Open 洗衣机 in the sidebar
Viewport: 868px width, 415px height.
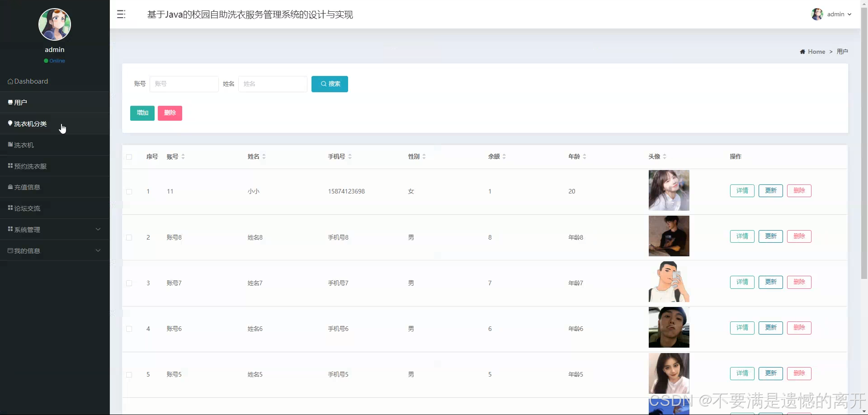(55, 145)
